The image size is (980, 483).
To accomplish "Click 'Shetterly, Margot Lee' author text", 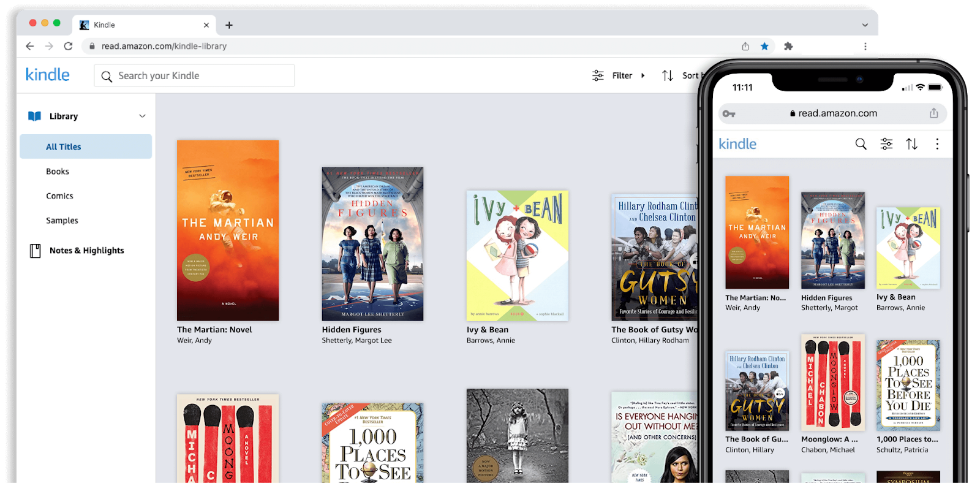I will click(356, 340).
